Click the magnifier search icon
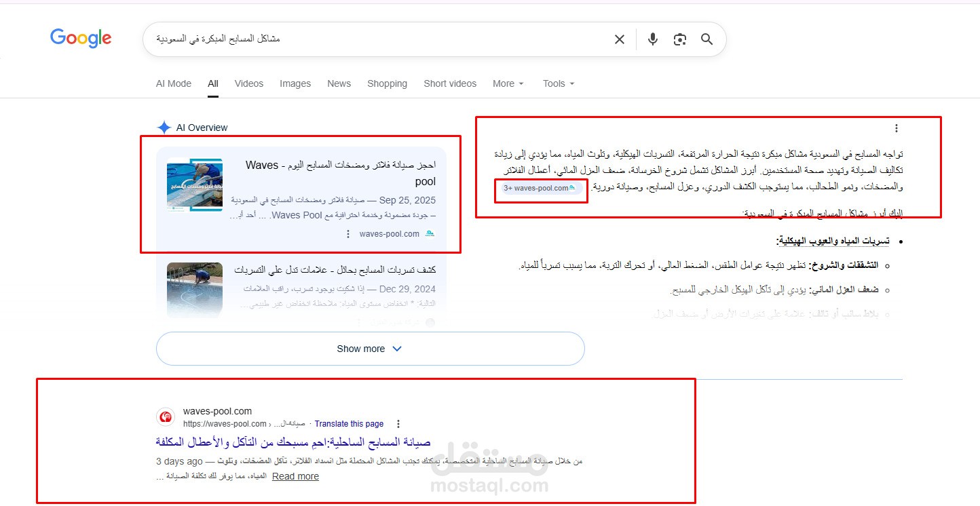980x506 pixels. tap(707, 39)
